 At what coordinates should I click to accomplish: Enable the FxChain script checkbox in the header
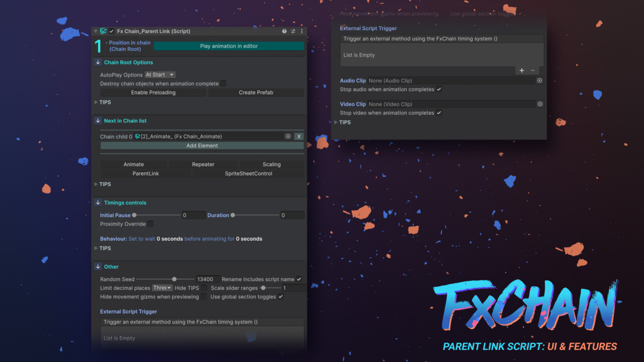click(111, 31)
